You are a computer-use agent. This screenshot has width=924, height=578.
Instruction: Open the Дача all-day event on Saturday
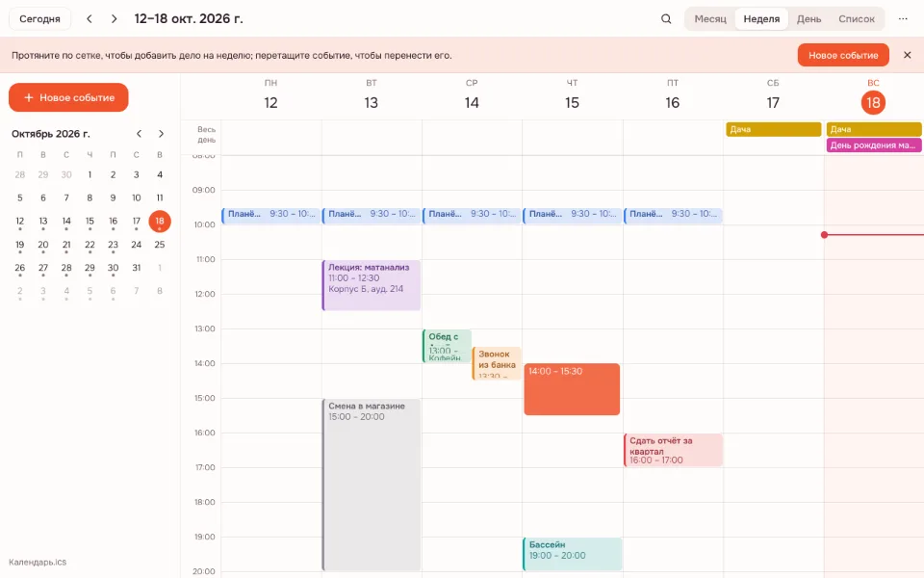point(773,129)
